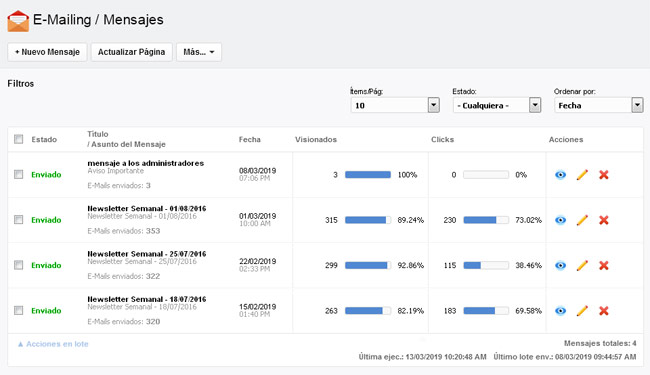Click 'E-Mails enviados: 353' text

[x=124, y=231]
